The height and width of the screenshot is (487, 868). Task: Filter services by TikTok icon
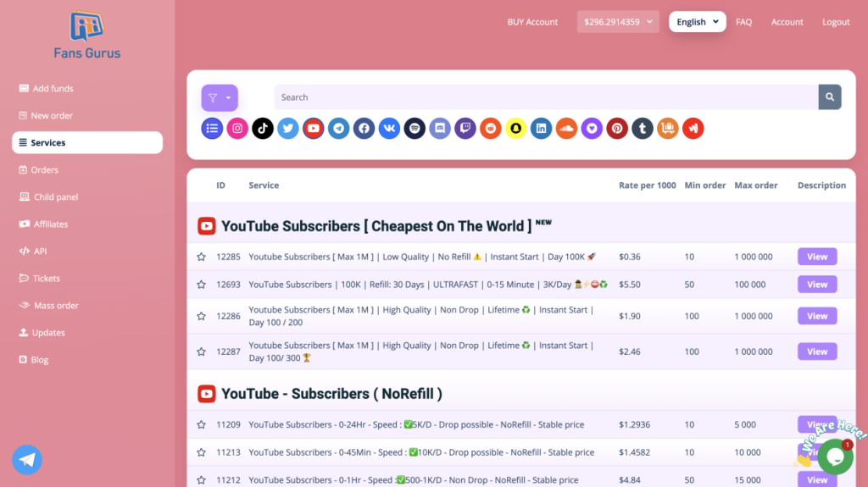point(263,129)
